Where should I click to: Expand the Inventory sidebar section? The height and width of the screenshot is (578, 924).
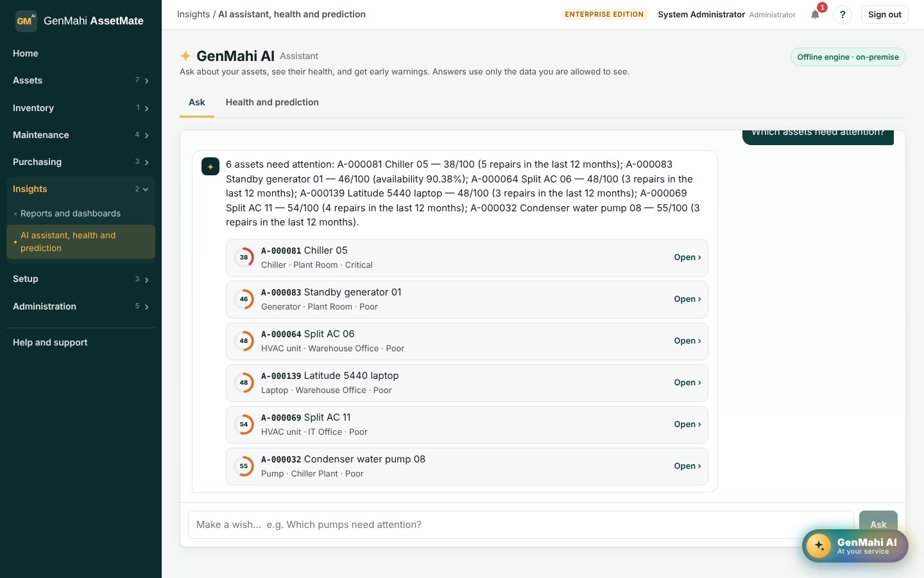click(x=81, y=108)
